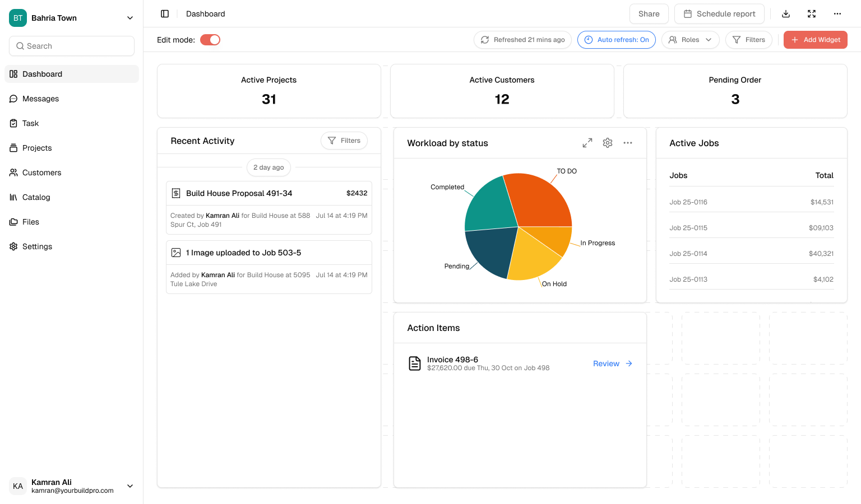This screenshot has width=861, height=504.
Task: Review Invoice 498-6 action item
Action: [606, 363]
